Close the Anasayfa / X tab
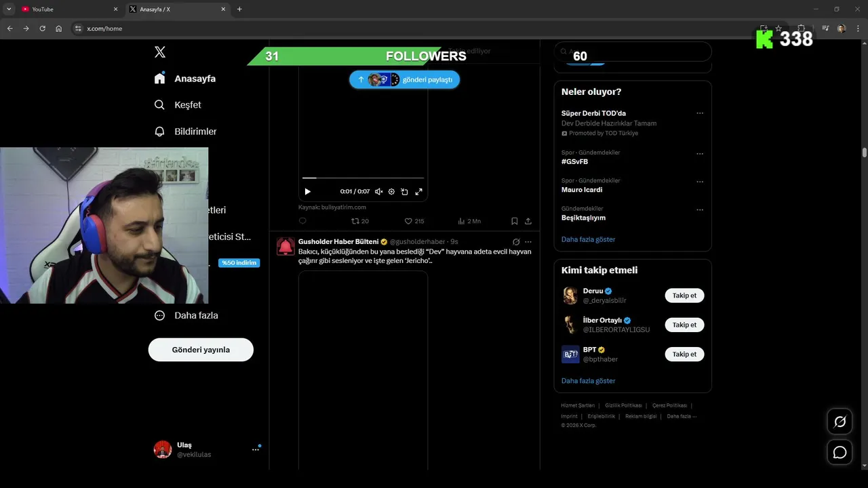This screenshot has width=868, height=488. click(x=223, y=9)
